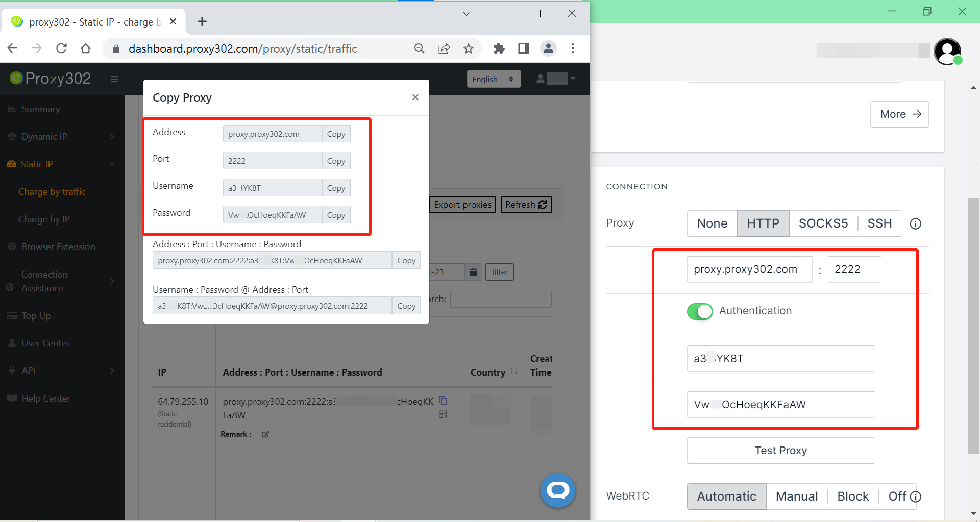Edit the Remark for proxy row
Viewport: 980px width, 522px height.
265,434
